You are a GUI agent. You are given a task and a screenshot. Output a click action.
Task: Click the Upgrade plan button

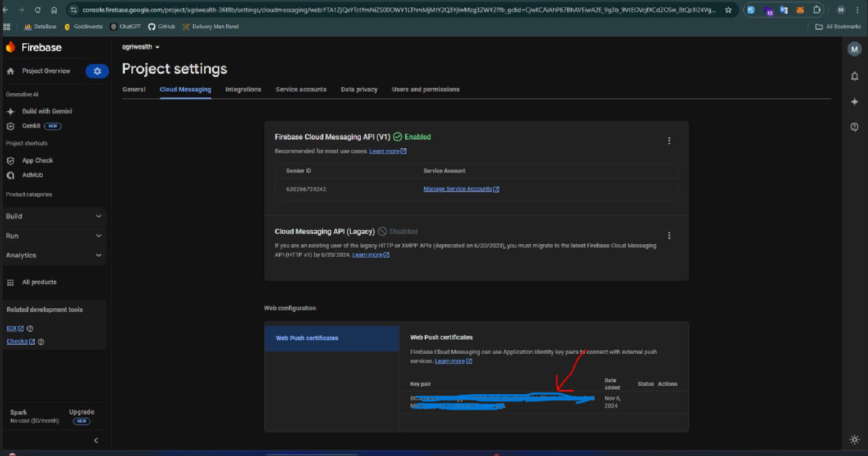tap(81, 416)
